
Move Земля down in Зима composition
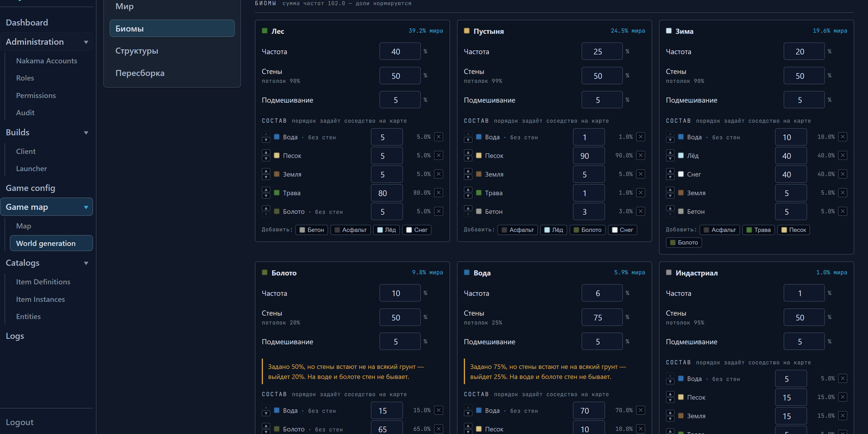pos(670,196)
